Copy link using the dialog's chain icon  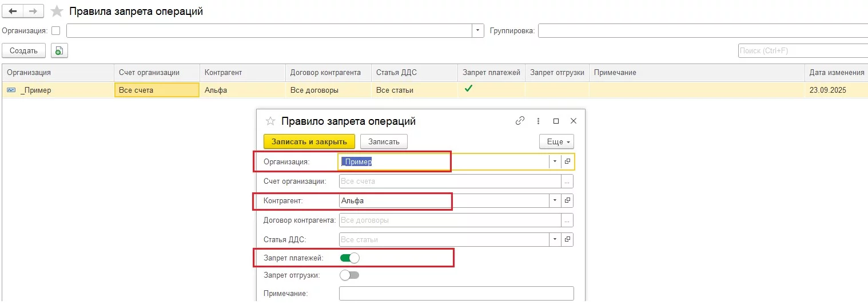520,121
